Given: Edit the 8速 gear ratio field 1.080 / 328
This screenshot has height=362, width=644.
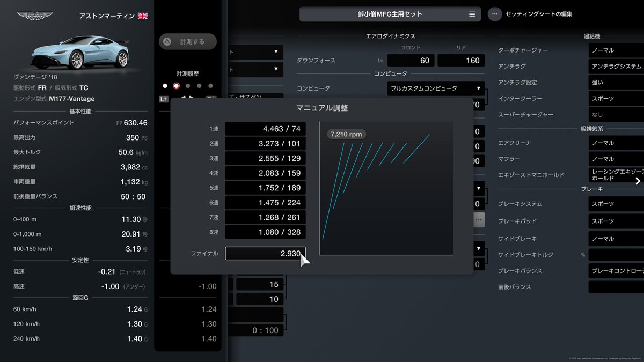Looking at the screenshot, I should coord(266,232).
